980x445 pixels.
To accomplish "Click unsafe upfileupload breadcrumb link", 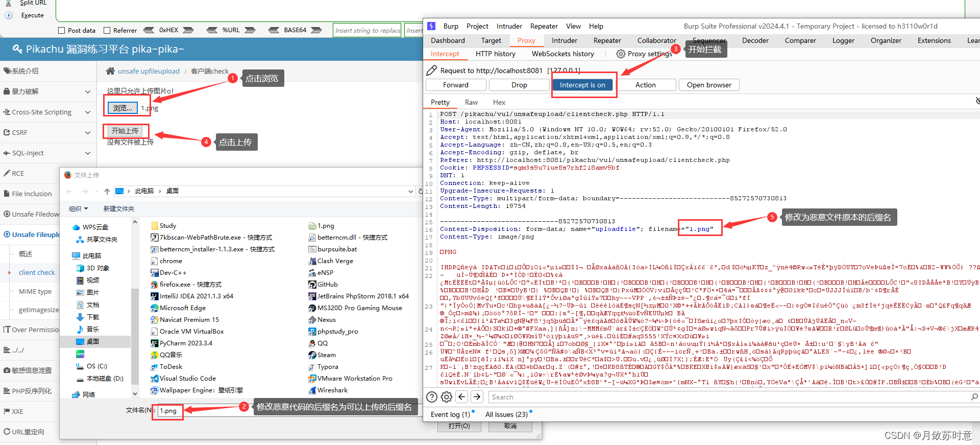I will [x=149, y=71].
